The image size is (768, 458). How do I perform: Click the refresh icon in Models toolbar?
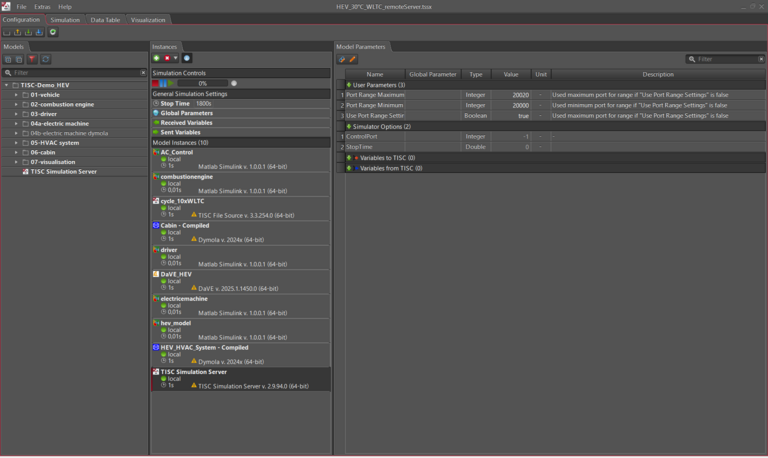click(45, 60)
